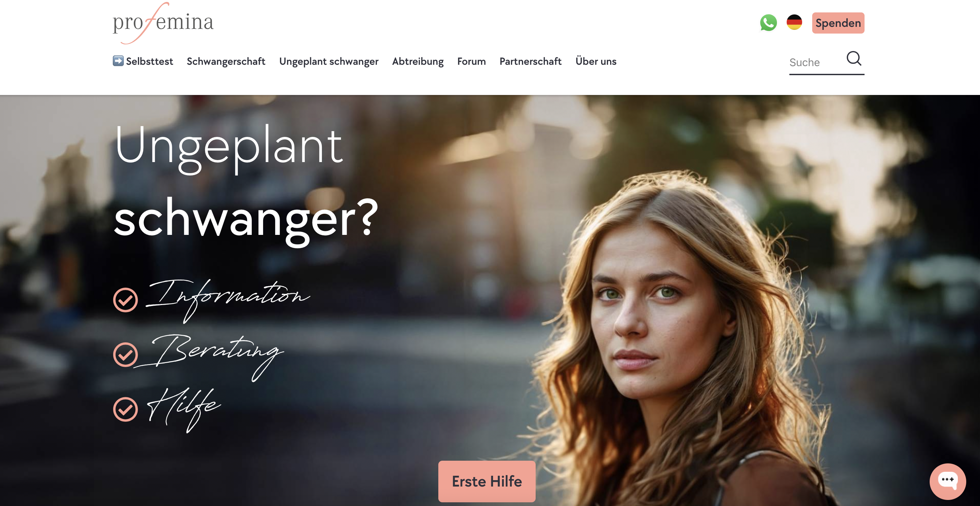Click the checkmark icon next to Hilfe
Image resolution: width=980 pixels, height=506 pixels.
tap(125, 409)
